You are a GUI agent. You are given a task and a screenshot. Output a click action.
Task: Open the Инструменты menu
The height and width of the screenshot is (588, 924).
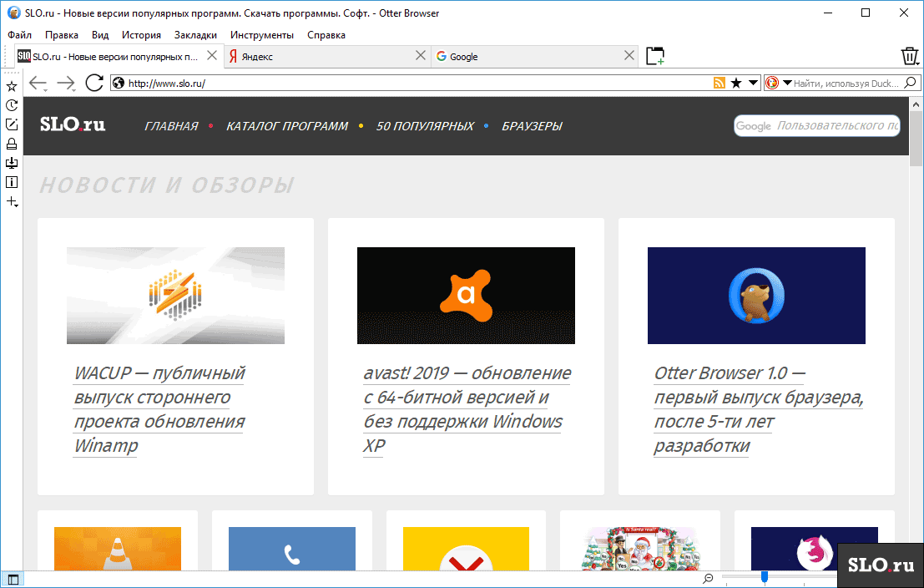[x=261, y=35]
